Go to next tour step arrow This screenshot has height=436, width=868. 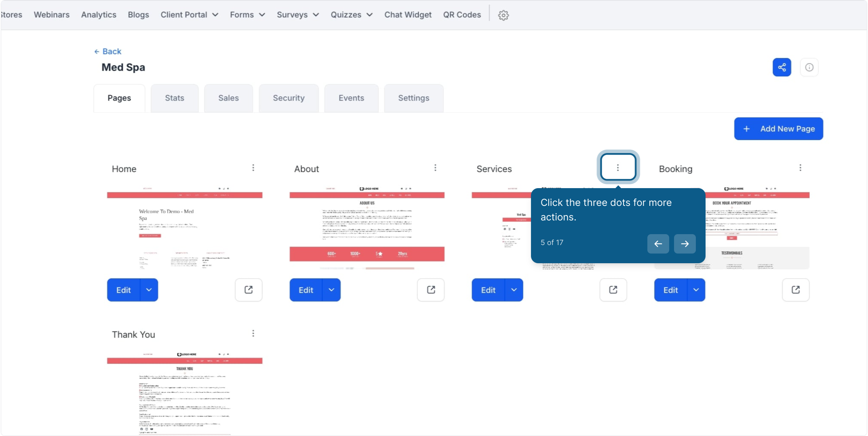[685, 244]
